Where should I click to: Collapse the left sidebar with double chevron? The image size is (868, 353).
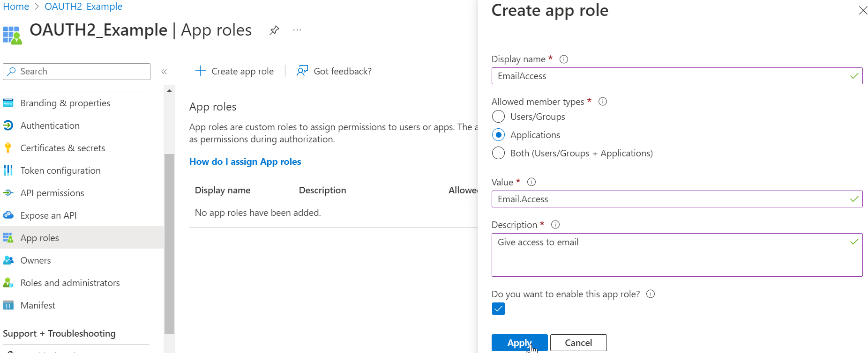point(164,72)
